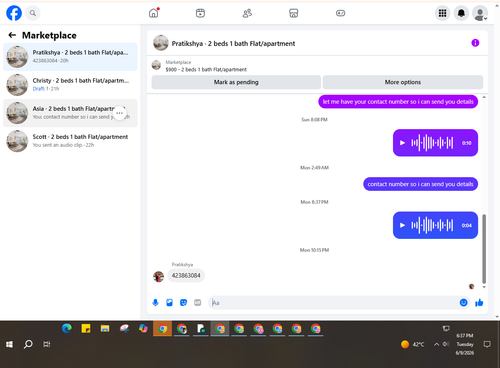This screenshot has height=368, width=500.
Task: Show hidden system tray icons
Action: [x=436, y=344]
